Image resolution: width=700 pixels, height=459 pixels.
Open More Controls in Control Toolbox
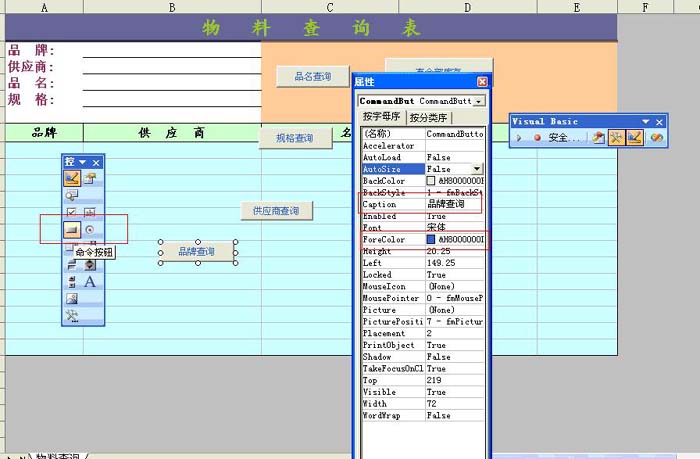click(72, 316)
